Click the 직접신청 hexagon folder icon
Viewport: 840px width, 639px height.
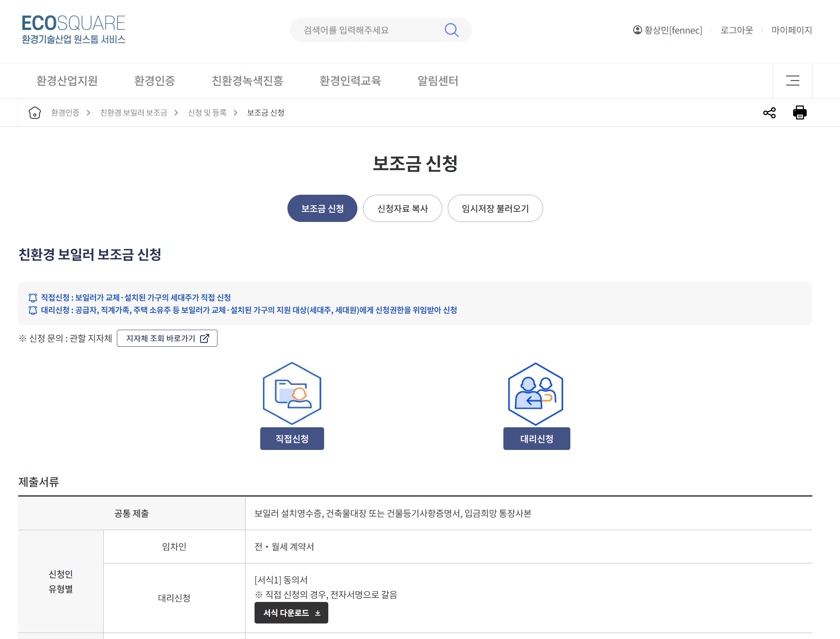click(292, 393)
